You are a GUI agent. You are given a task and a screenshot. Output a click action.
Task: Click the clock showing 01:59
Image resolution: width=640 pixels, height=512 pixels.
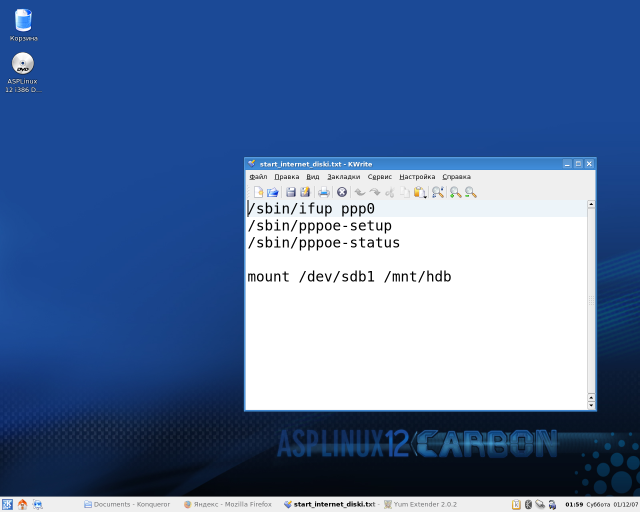click(574, 505)
